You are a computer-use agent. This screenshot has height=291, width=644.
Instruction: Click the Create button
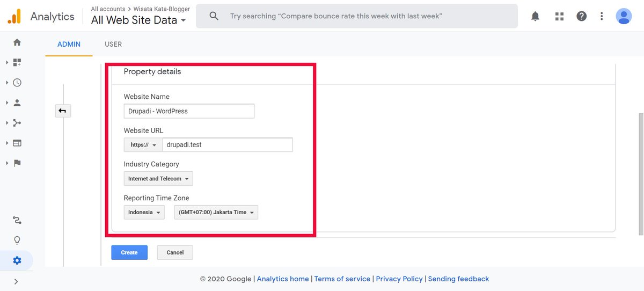129,252
